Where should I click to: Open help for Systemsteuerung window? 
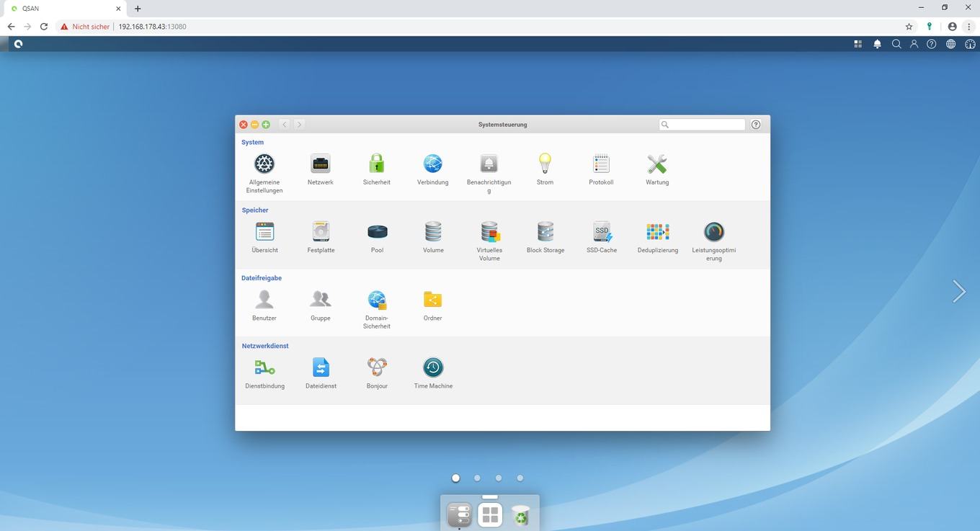pyautogui.click(x=756, y=125)
